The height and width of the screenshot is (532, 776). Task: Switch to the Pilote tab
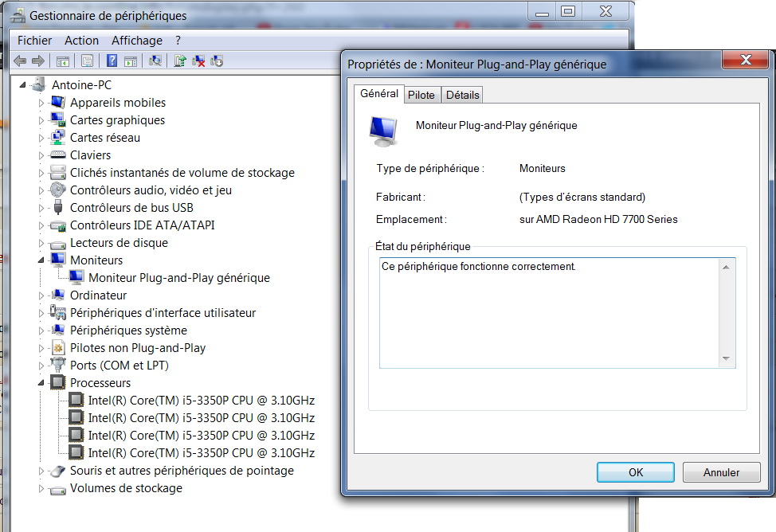pyautogui.click(x=421, y=95)
